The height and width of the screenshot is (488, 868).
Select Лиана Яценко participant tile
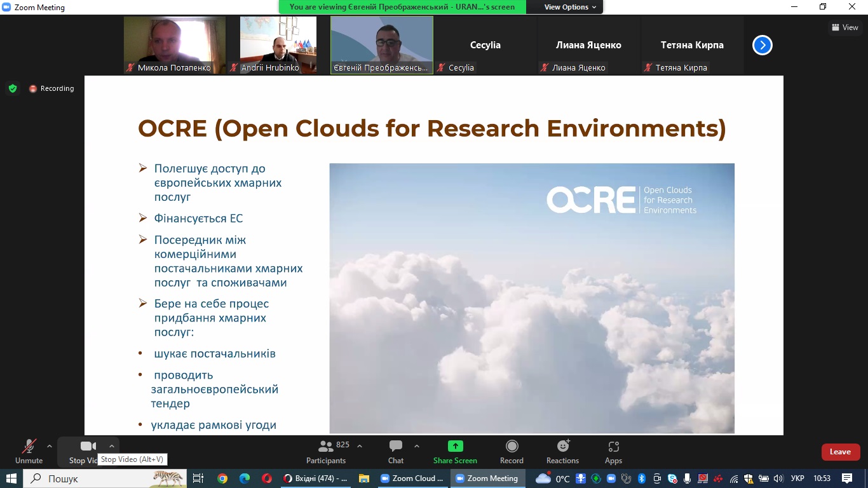(588, 45)
